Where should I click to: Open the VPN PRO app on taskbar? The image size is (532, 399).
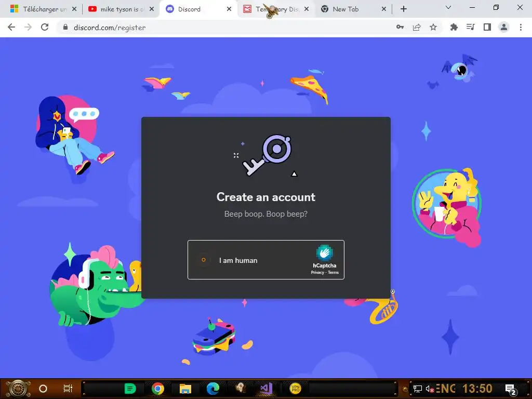[295, 389]
